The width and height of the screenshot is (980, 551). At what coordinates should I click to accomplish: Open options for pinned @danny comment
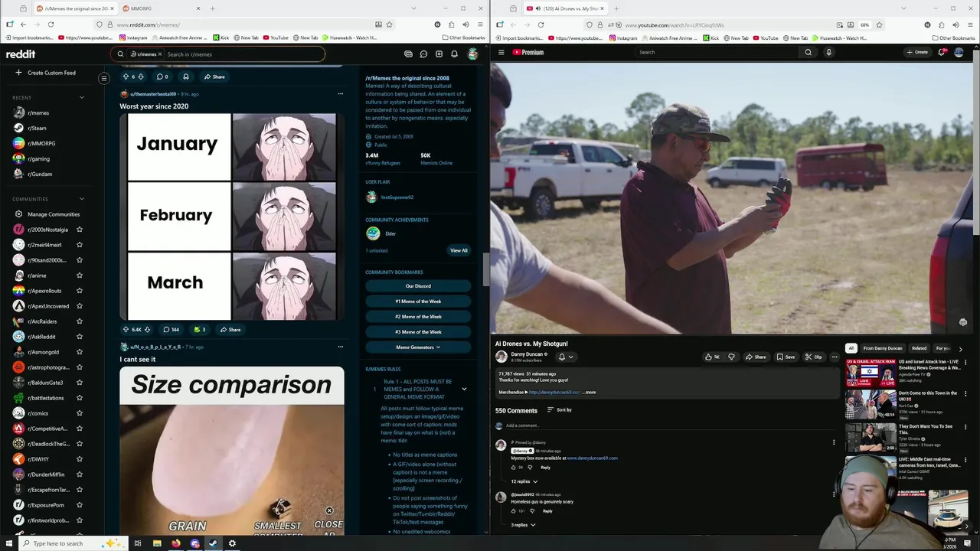tap(834, 442)
